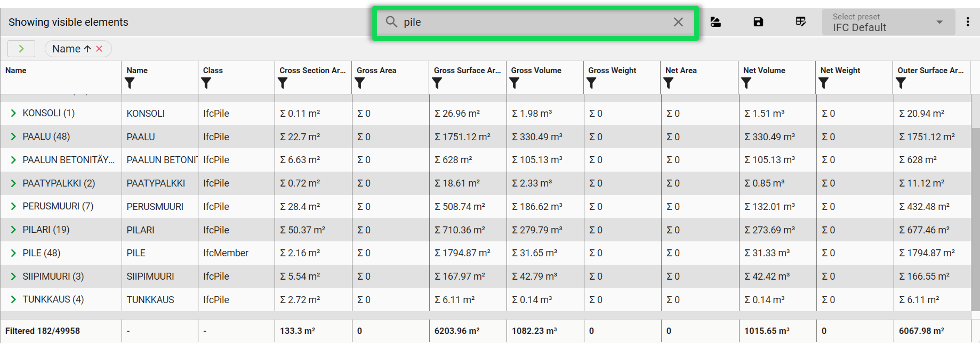Viewport: 980px width, 343px height.
Task: Click the eraser clear-filters icon
Action: [716, 22]
